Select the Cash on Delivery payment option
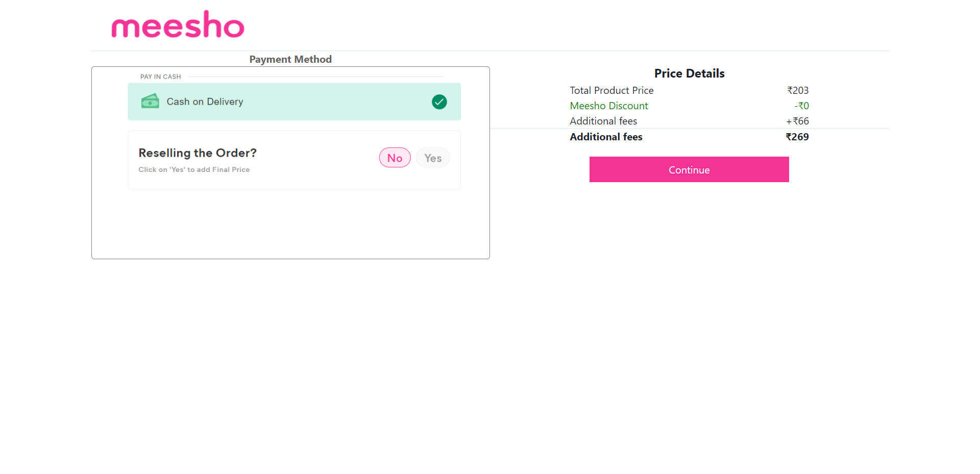This screenshot has height=474, width=980. 294,102
